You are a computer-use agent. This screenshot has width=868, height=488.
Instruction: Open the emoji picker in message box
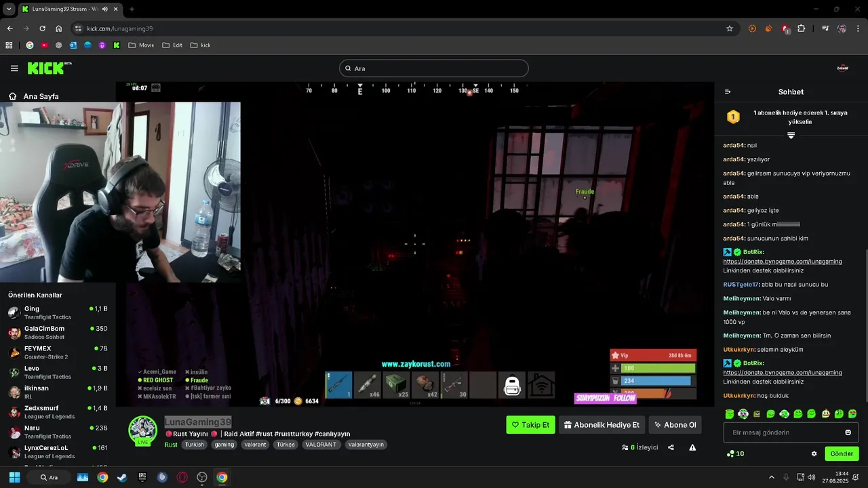(x=848, y=432)
